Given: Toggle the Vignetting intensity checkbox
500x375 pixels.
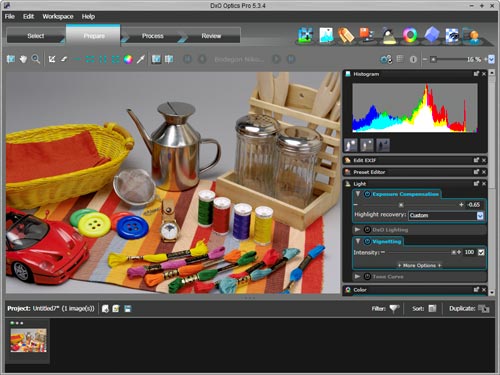Looking at the screenshot, I should click(x=481, y=252).
